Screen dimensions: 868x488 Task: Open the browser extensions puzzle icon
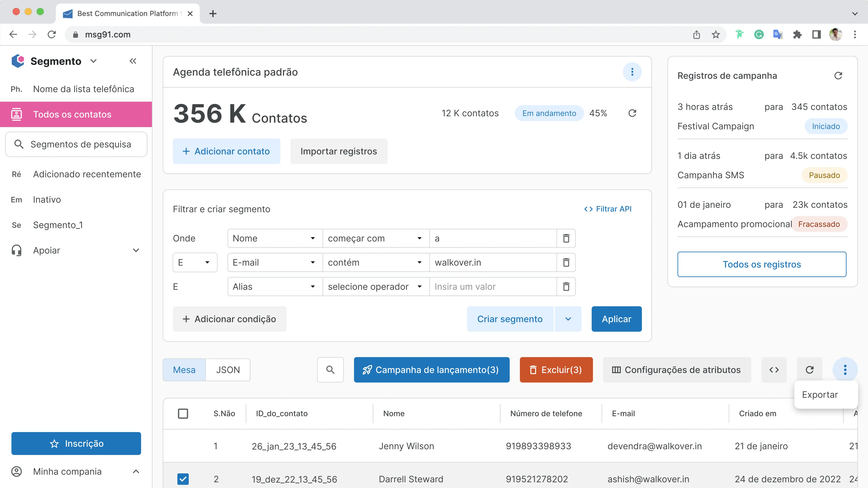[797, 34]
